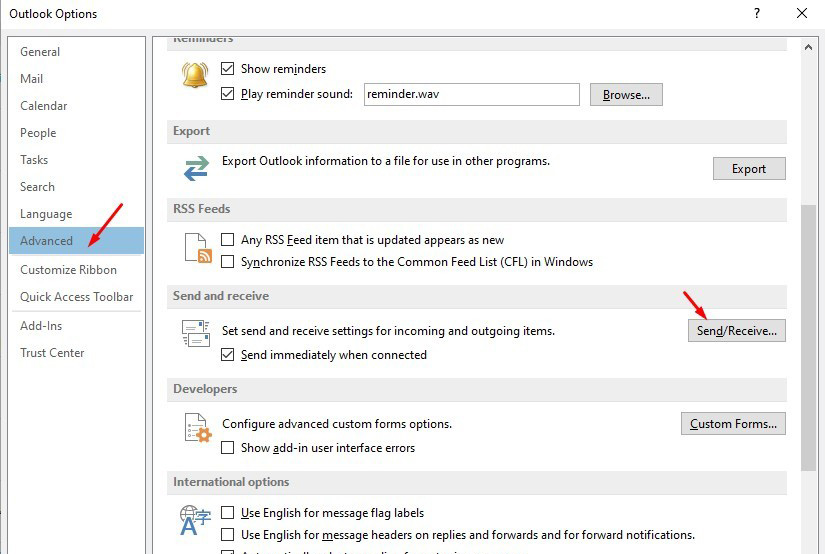
Task: Click the RSS Feeds document icon
Action: click(x=197, y=247)
